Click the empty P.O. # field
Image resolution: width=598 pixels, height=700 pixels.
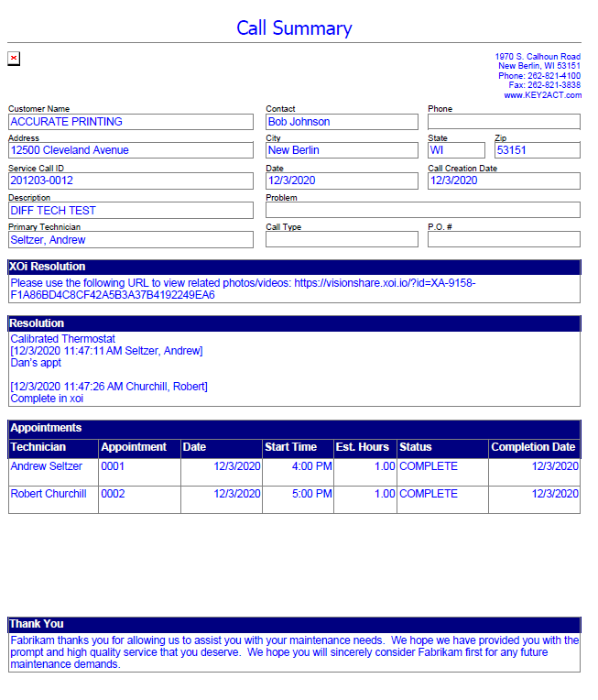(504, 239)
